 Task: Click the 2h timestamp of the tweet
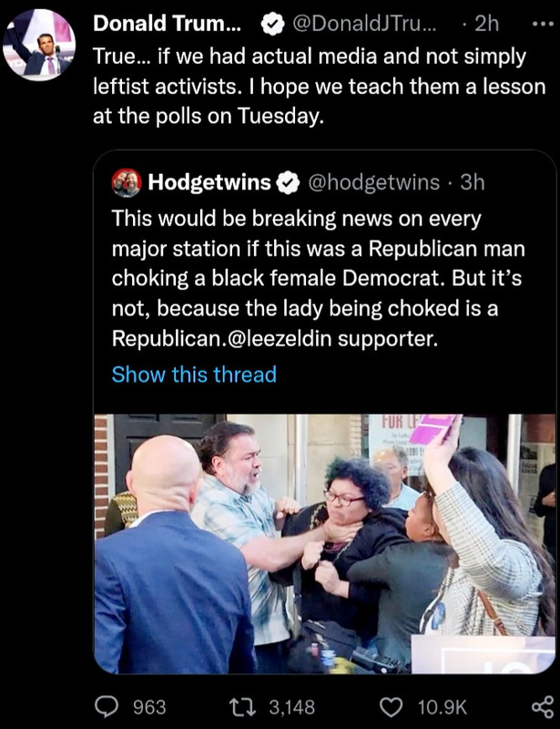pyautogui.click(x=486, y=24)
